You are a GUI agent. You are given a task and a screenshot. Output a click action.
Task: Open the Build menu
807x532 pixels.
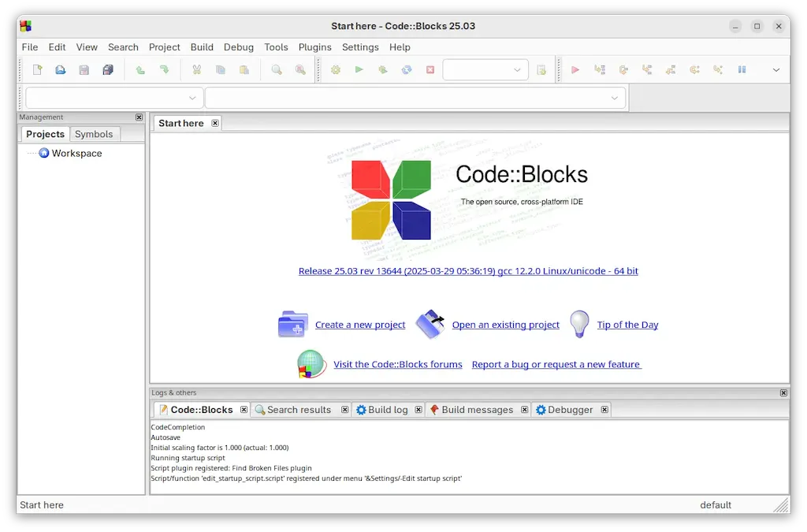[x=202, y=47]
